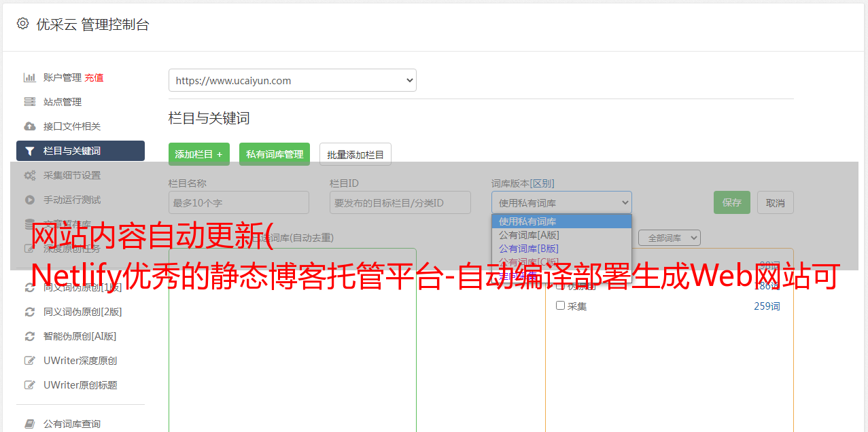Click the gear icon beside 优采云 管理控制台
This screenshot has width=868, height=432.
pos(23,24)
